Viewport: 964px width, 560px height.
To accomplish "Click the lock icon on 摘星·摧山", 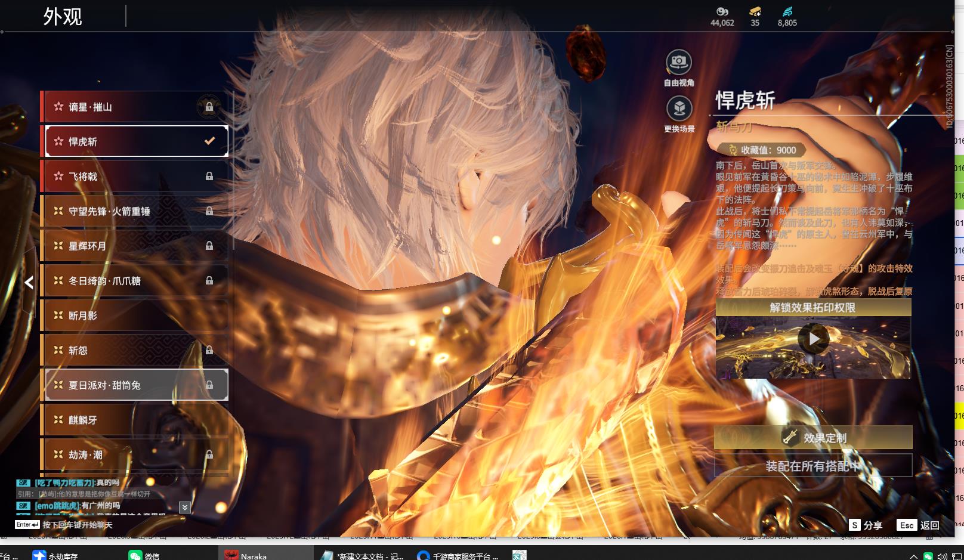I will [x=209, y=107].
